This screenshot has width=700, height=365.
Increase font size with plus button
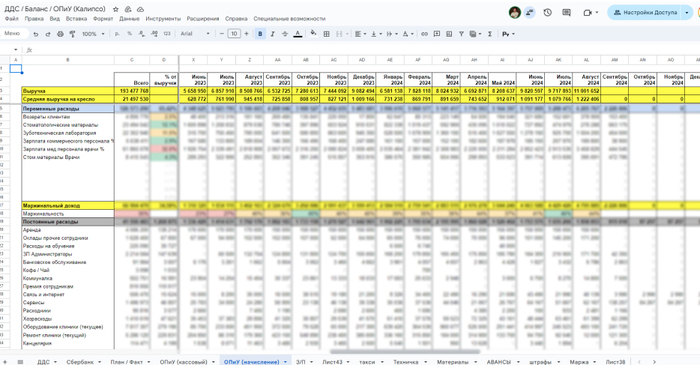pos(246,34)
